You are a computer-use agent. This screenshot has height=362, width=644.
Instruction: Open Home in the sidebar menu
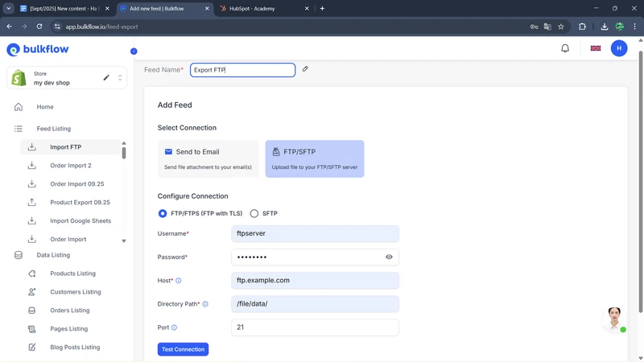coord(45,107)
